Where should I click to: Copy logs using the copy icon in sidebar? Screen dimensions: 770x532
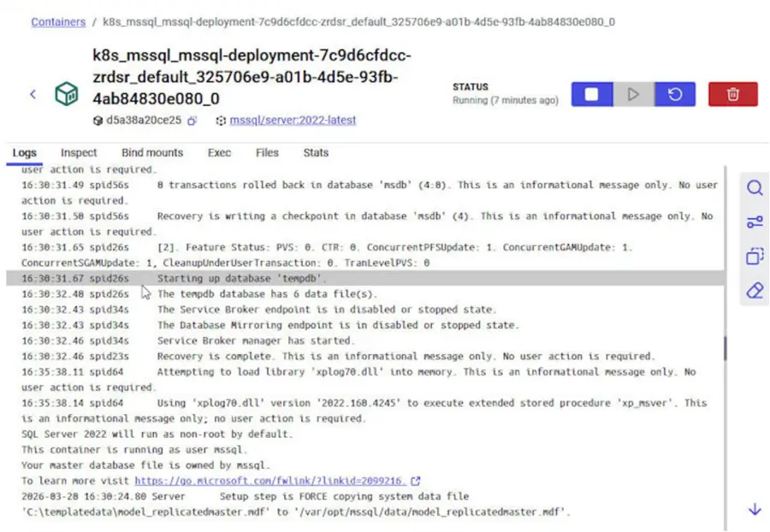tap(755, 257)
